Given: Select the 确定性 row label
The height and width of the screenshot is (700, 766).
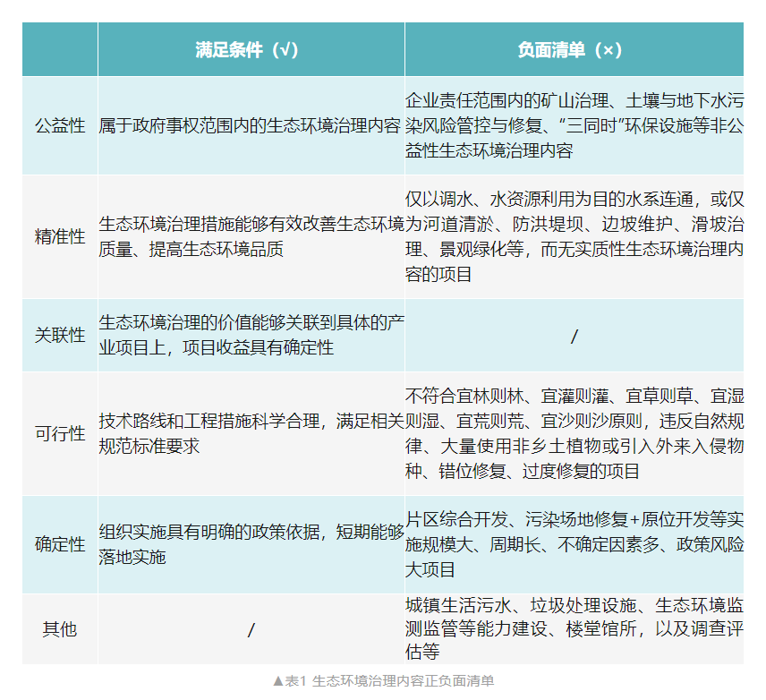Looking at the screenshot, I should point(60,544).
